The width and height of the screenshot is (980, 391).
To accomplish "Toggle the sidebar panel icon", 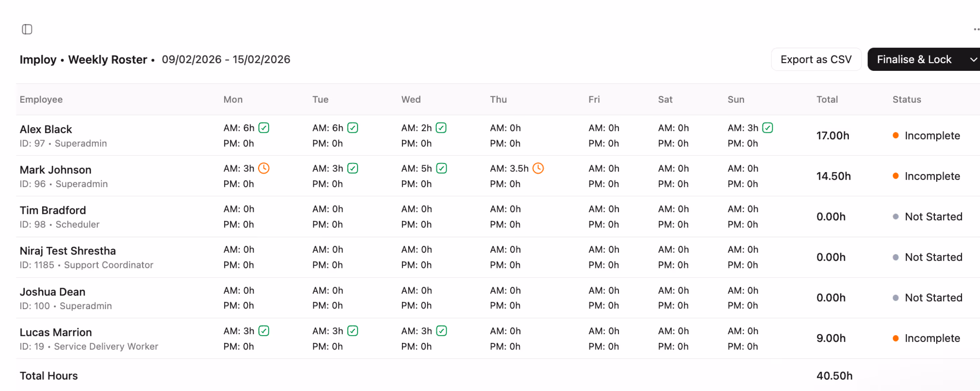I will tap(27, 29).
